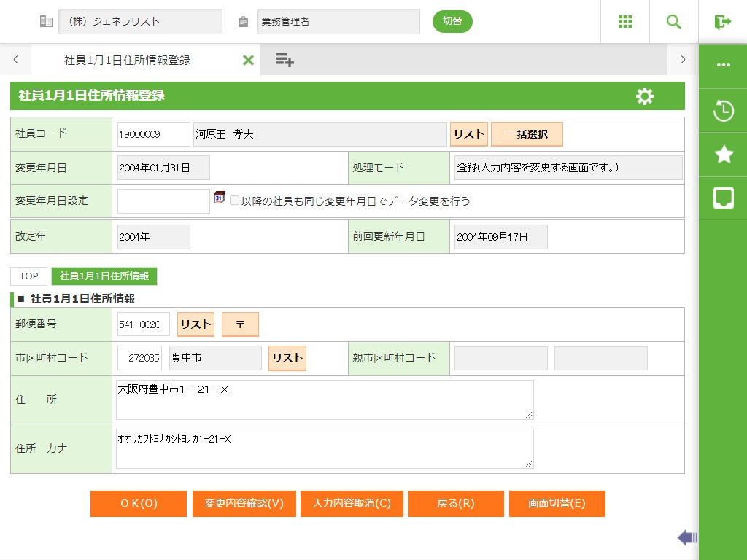Viewport: 747px width, 560px height.
Task: Click the 変更内容確認(V) button
Action: [x=244, y=504]
